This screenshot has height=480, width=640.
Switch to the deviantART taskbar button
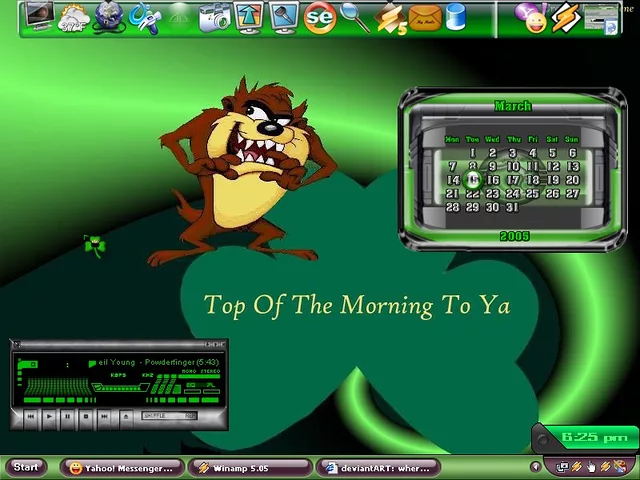coord(378,468)
